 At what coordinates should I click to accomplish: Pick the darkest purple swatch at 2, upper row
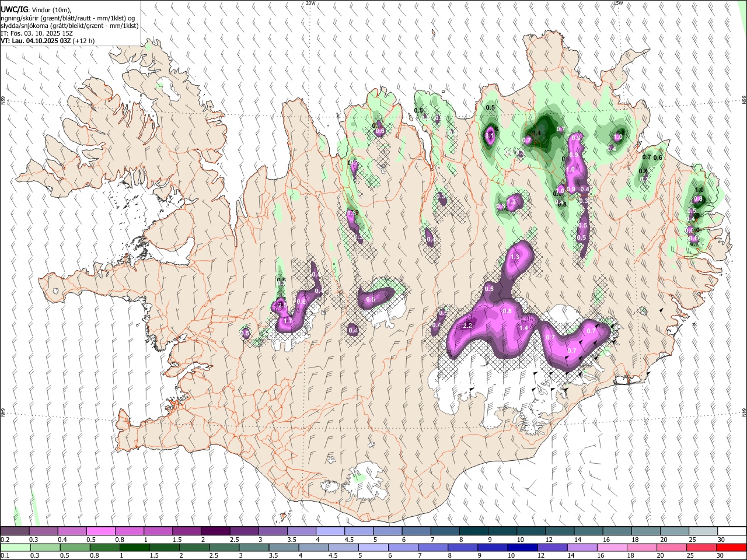click(215, 531)
